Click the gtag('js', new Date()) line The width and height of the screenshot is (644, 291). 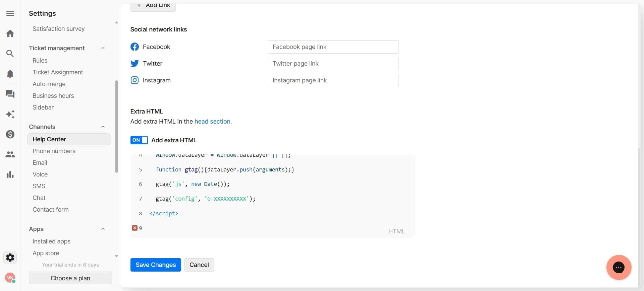193,184
